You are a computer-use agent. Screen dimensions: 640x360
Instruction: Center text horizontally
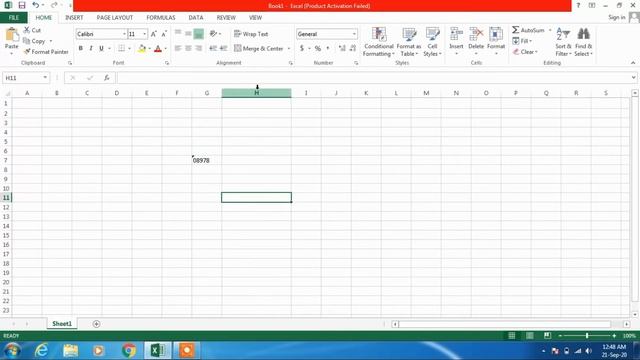188,48
